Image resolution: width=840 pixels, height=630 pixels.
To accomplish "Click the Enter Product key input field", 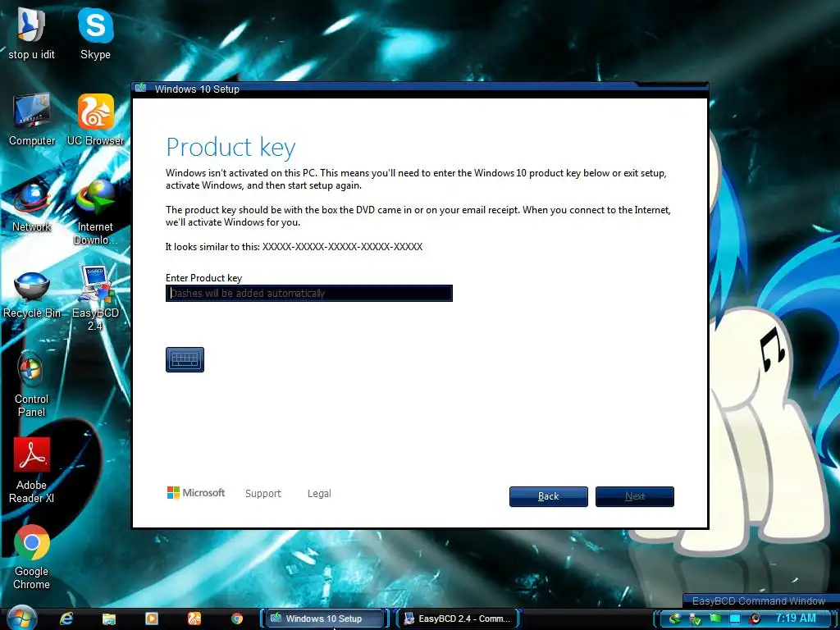I will tap(309, 293).
